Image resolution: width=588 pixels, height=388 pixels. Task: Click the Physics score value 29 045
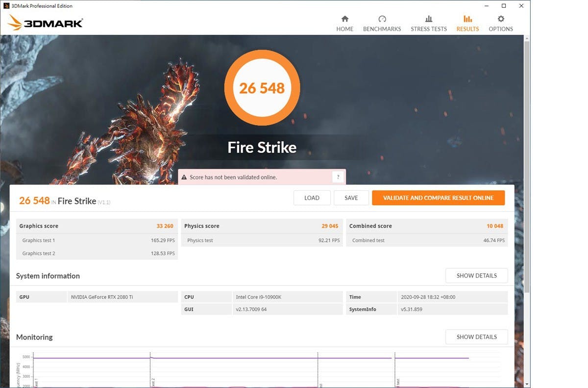coord(330,226)
